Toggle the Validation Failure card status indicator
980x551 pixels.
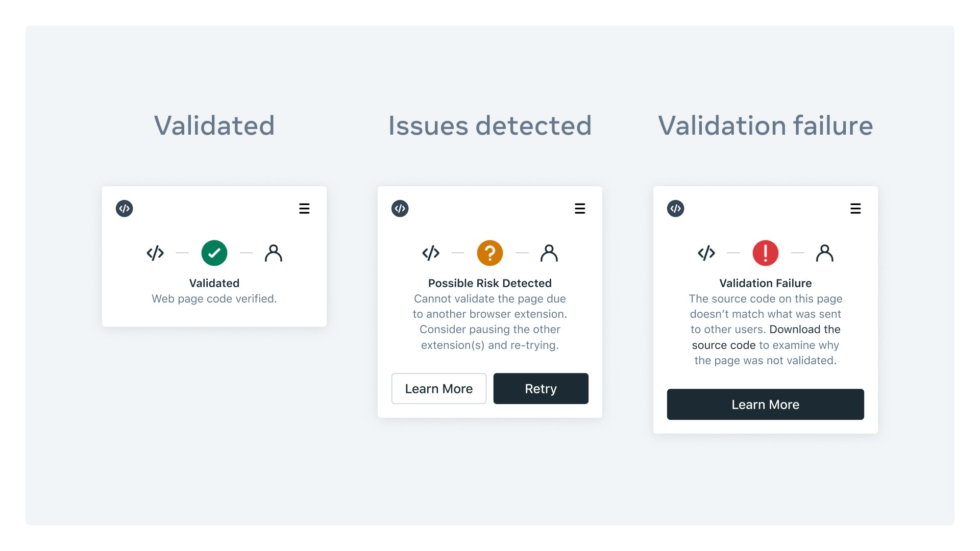coord(765,253)
